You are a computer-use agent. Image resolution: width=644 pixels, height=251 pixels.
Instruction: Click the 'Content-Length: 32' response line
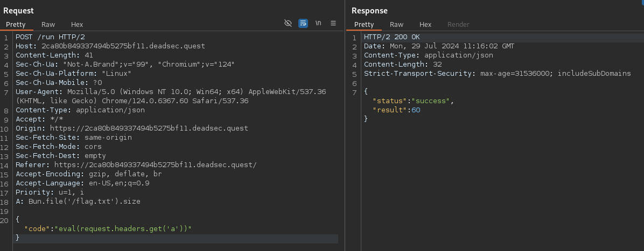pos(403,64)
